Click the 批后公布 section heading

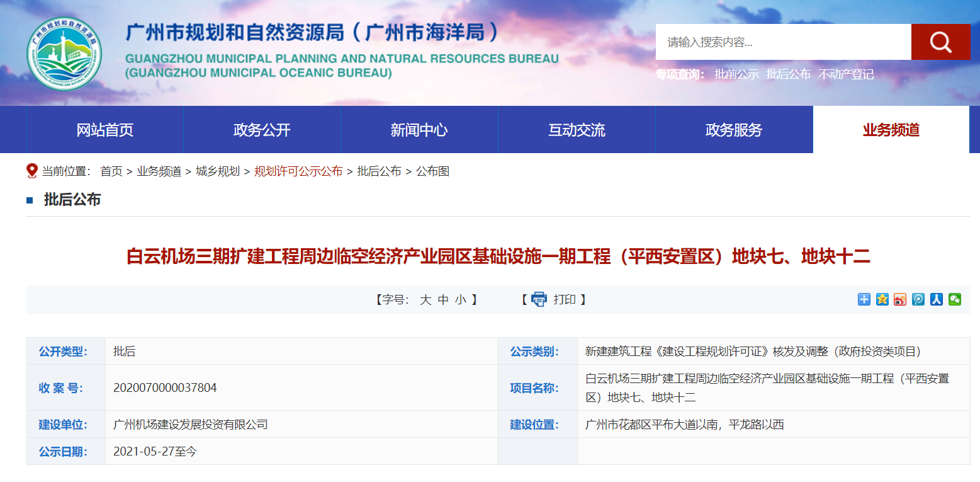pyautogui.click(x=72, y=200)
